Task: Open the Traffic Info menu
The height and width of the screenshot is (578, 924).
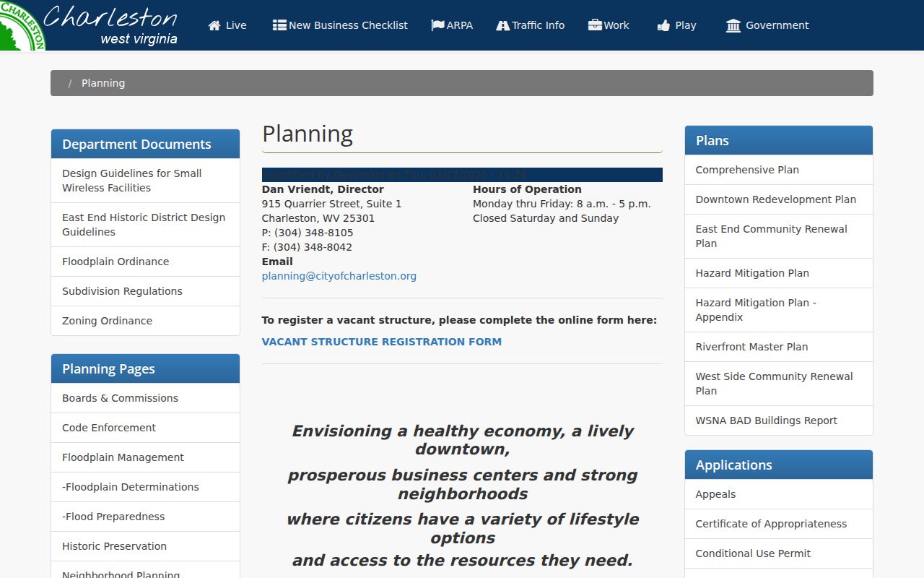Action: 531,25
